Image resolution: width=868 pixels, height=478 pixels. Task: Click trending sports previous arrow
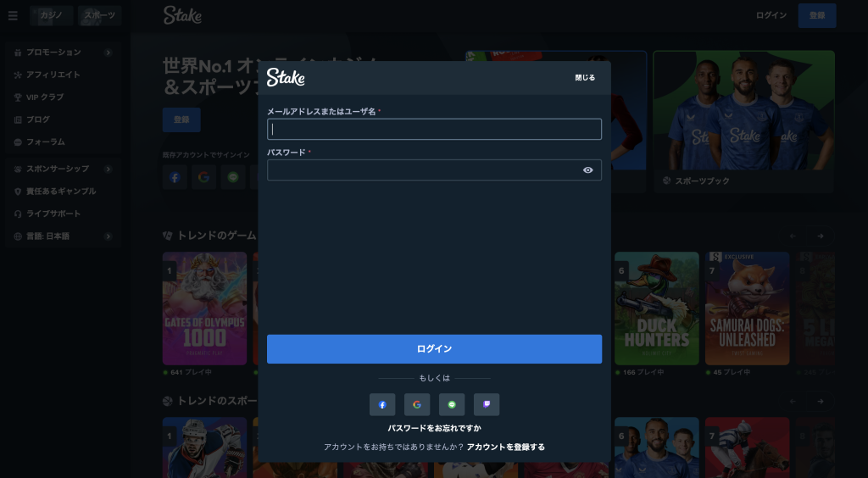point(793,401)
